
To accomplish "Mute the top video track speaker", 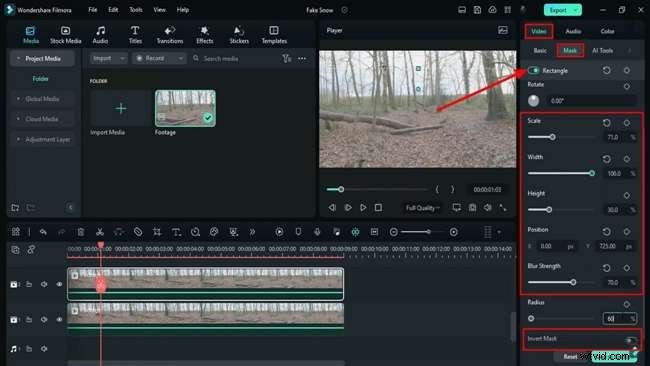I will pos(44,284).
